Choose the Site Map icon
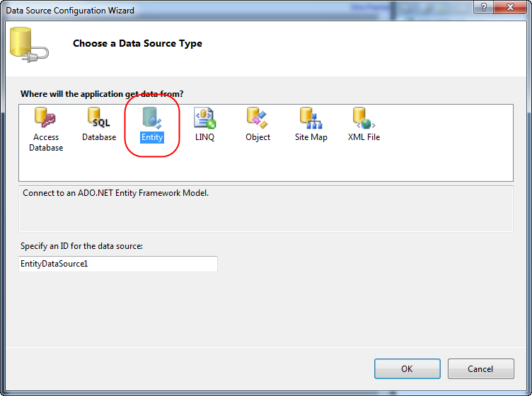 (311, 117)
